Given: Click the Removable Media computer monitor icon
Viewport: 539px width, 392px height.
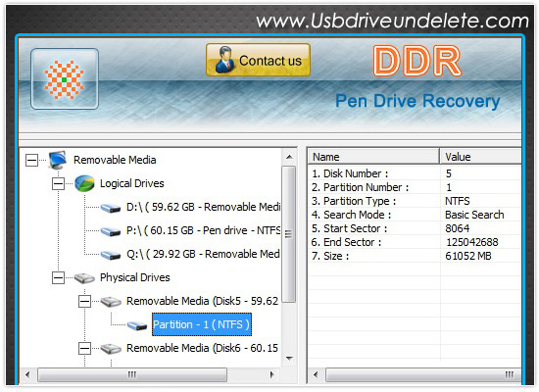Looking at the screenshot, I should tap(58, 160).
